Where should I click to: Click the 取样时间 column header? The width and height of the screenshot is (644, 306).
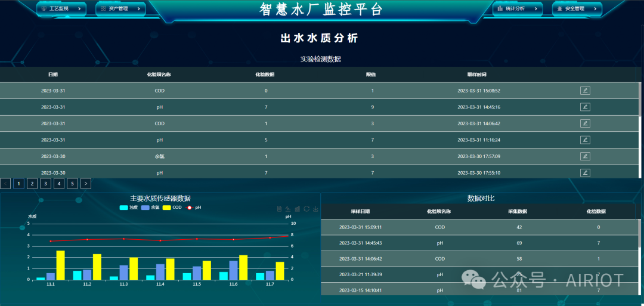pos(477,75)
